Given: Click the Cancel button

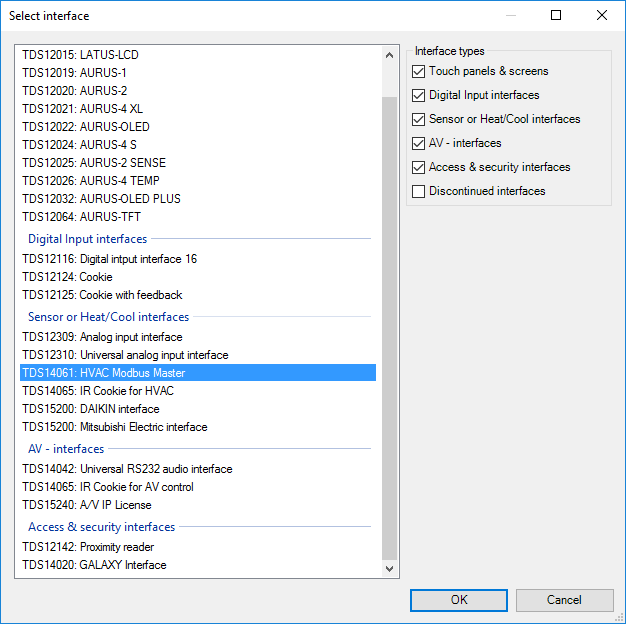Looking at the screenshot, I should (564, 600).
